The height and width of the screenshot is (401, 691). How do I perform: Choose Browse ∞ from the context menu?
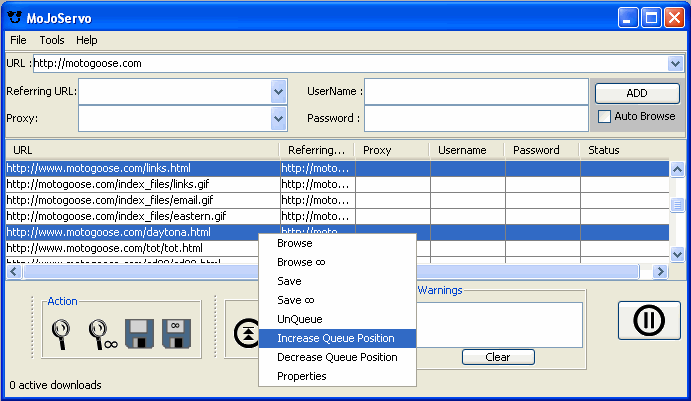click(338, 262)
